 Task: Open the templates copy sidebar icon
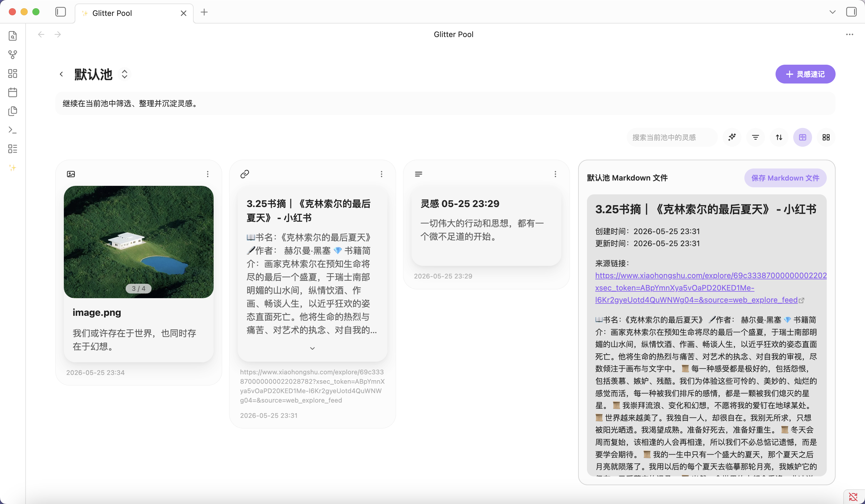[13, 111]
